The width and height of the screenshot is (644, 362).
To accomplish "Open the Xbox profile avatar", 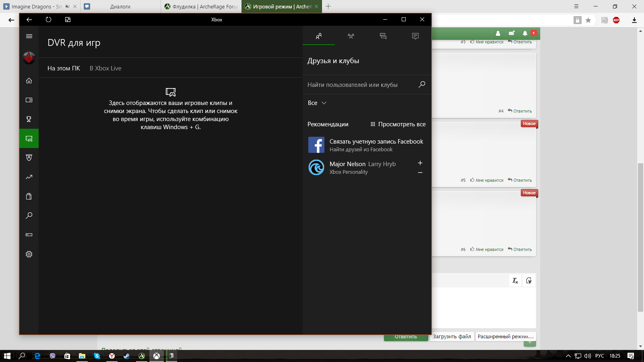I will tap(29, 58).
